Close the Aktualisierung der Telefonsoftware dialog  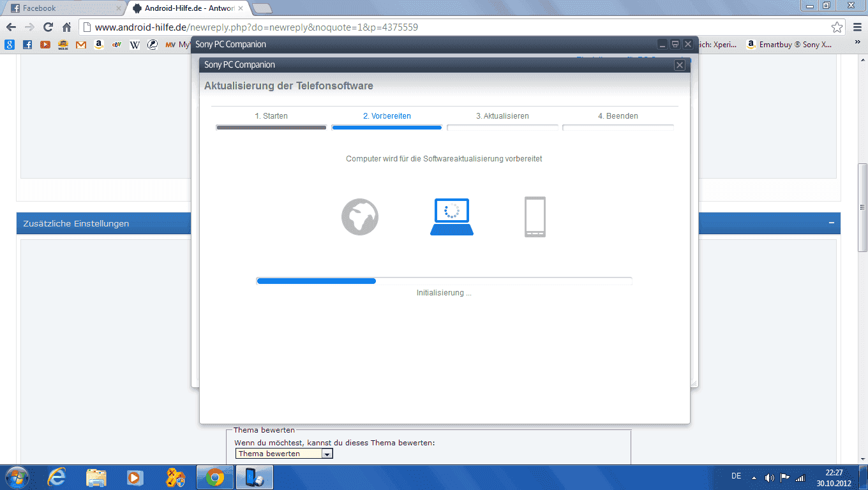point(680,65)
